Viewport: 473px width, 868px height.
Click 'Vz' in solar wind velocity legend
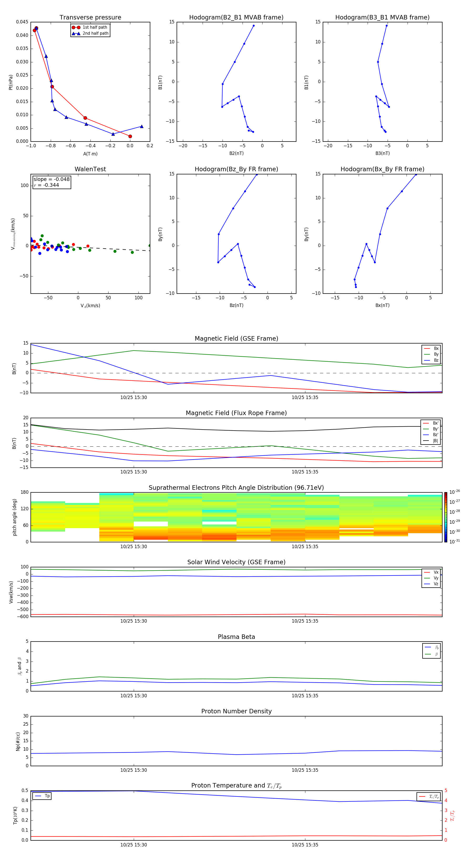(x=431, y=584)
